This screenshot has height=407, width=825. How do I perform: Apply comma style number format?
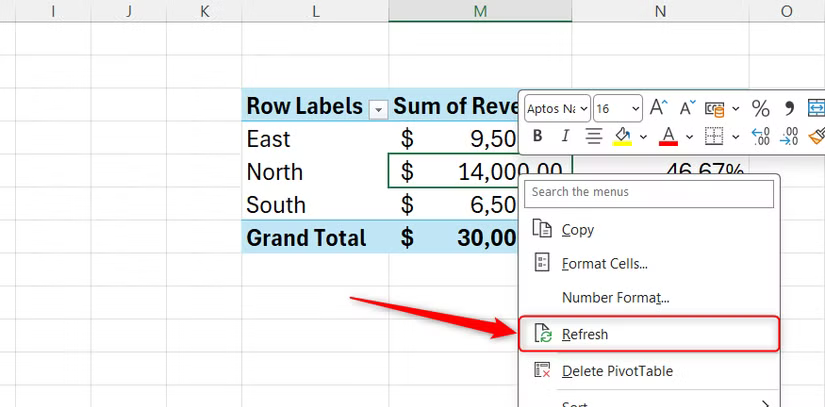pyautogui.click(x=789, y=108)
